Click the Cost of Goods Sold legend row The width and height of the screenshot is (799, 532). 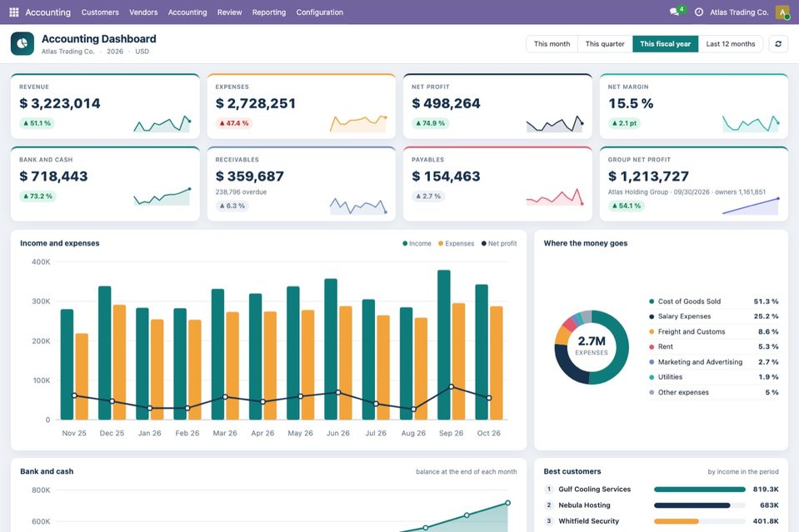[x=713, y=301]
